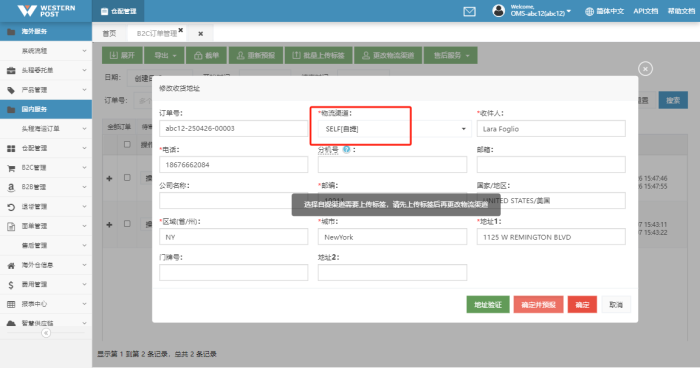Click the cart icon for B2C管理

point(11,168)
